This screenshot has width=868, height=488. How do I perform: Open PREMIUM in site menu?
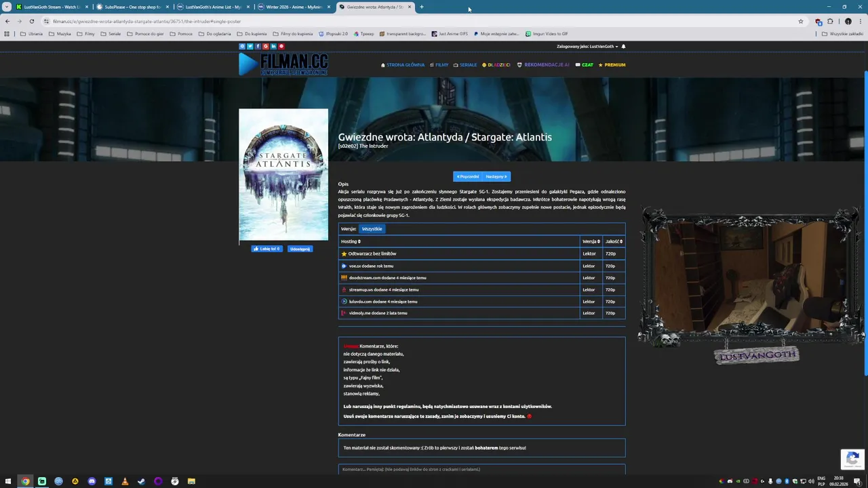click(x=612, y=65)
